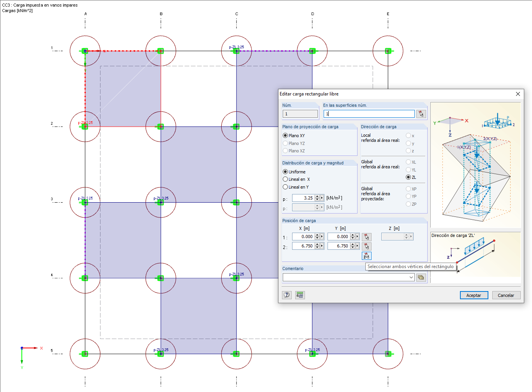Pick surfaces graphically with the selection icon
The image size is (532, 392).
421,114
